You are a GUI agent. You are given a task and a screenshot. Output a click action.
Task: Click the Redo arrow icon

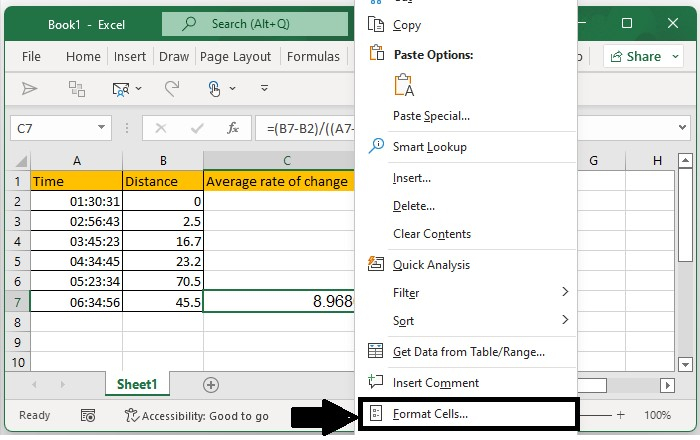pos(172,88)
